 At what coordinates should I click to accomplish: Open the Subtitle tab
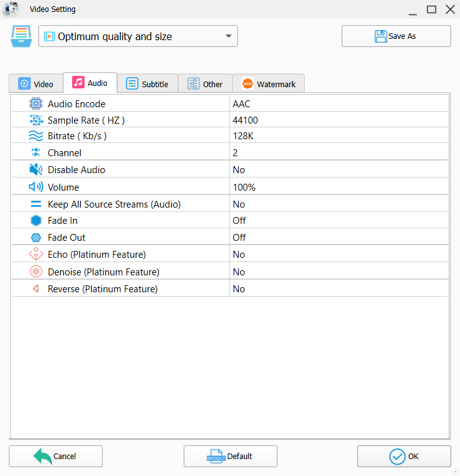pyautogui.click(x=147, y=84)
